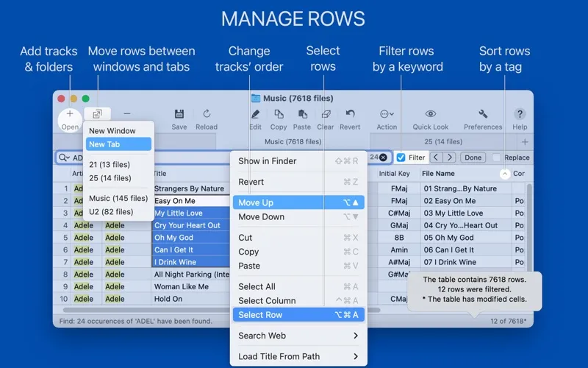Click the horizontal scrollbar of the table
Image resolution: width=588 pixels, height=368 pixels.
pyautogui.click(x=221, y=310)
